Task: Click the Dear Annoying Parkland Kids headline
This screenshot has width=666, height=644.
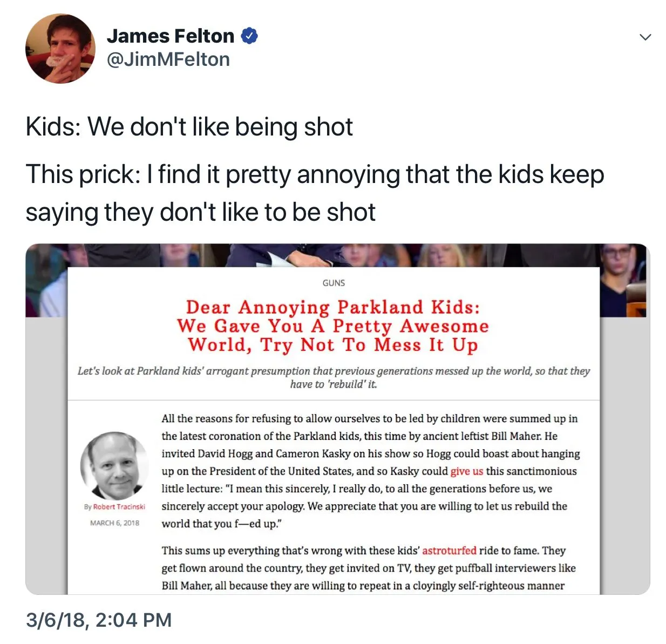Action: click(x=333, y=326)
